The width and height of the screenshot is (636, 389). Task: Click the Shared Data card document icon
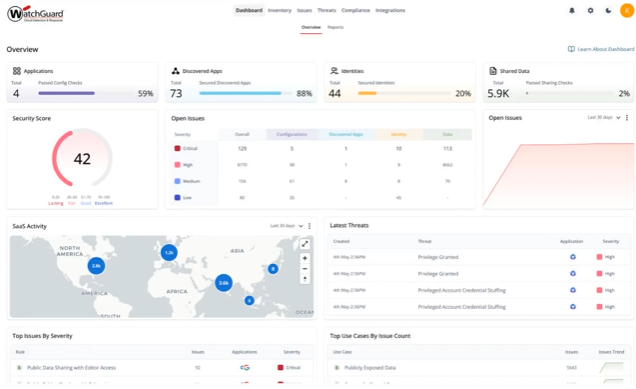coord(493,71)
